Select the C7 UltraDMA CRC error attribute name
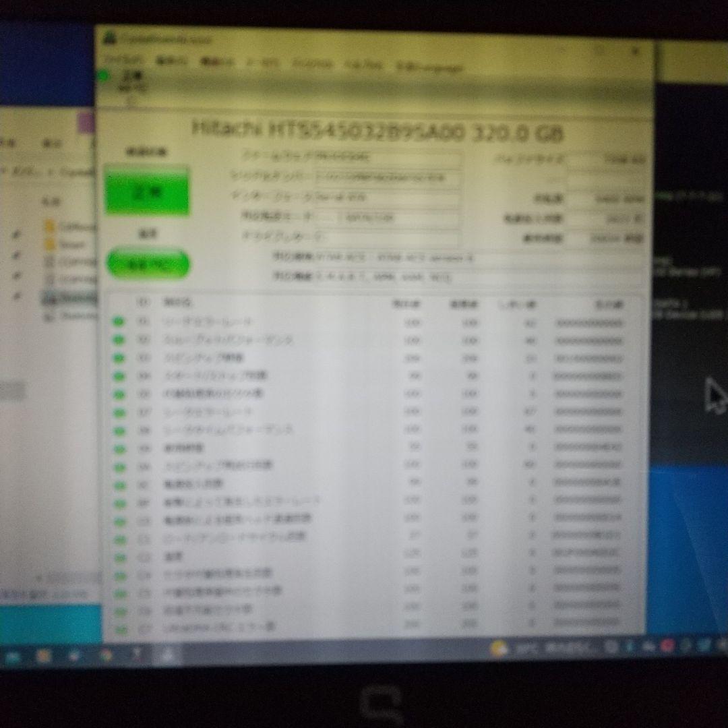 click(219, 628)
